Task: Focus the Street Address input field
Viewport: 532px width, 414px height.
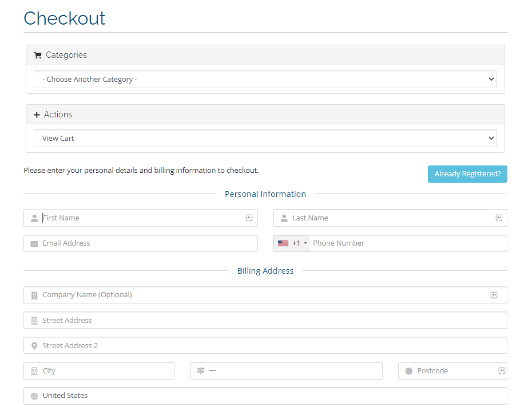Action: 265,320
